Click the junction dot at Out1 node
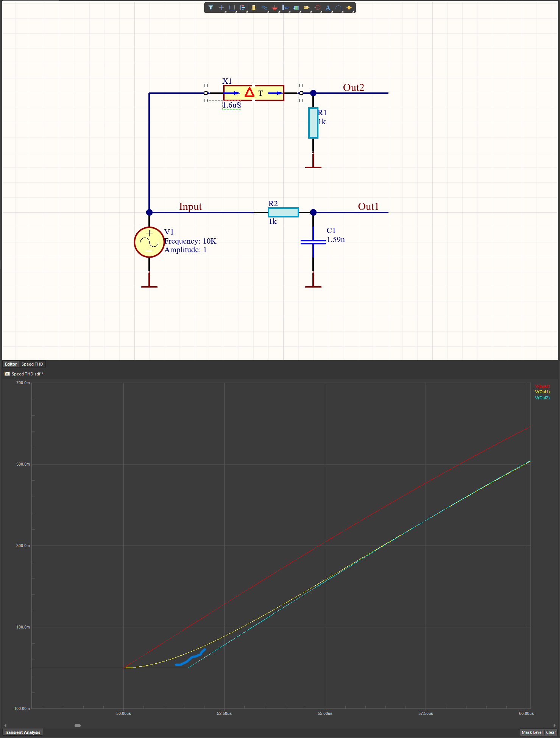Image resolution: width=560 pixels, height=738 pixels. pos(313,212)
